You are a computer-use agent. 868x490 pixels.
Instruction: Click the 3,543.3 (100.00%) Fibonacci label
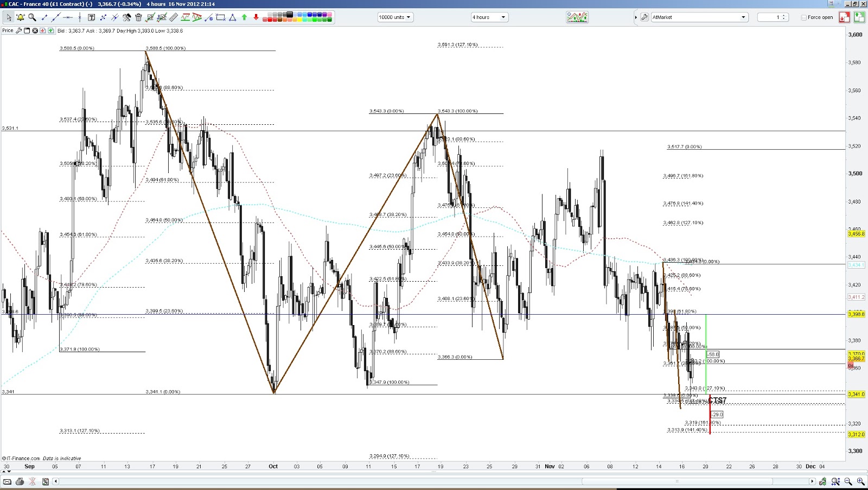click(x=458, y=111)
